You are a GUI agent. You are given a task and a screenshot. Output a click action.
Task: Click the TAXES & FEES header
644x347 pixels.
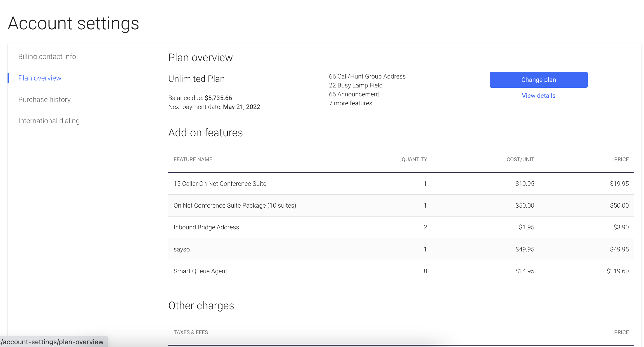(191, 332)
